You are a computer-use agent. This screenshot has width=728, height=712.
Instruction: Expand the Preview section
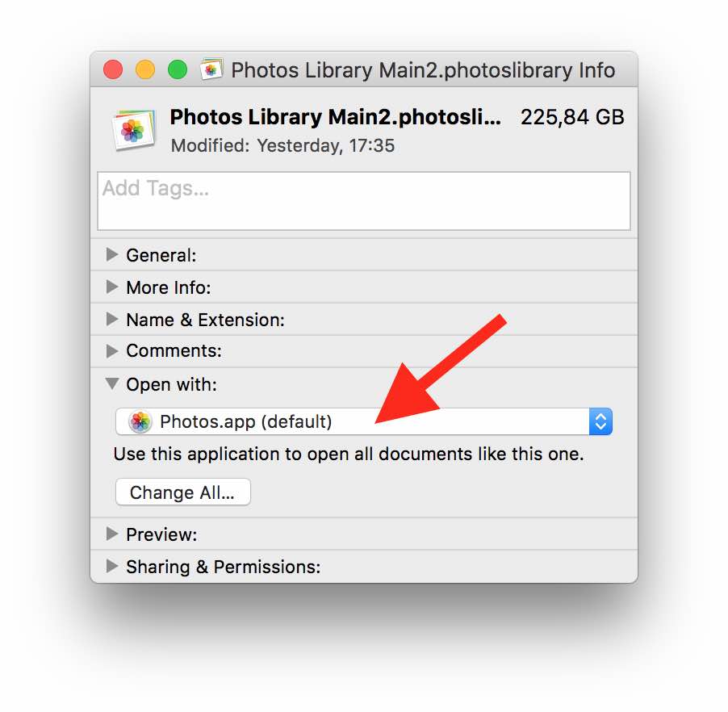(112, 534)
